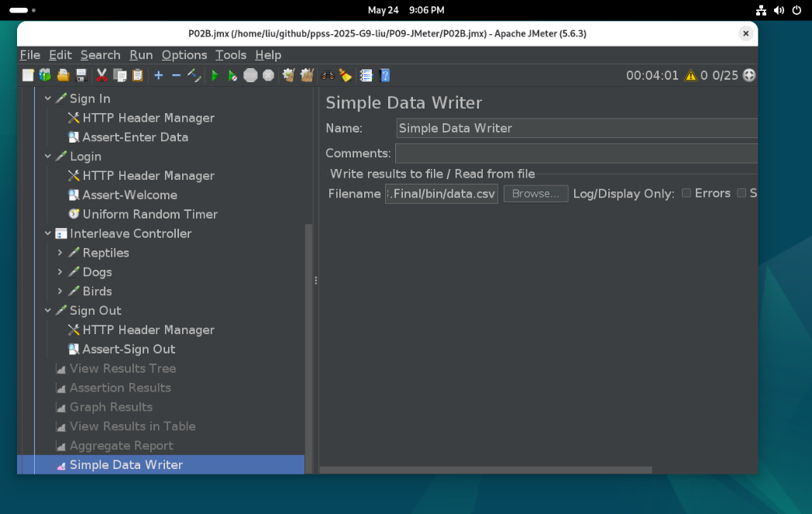Open the Templates icon in toolbar
This screenshot has height=514, width=812.
click(x=46, y=75)
